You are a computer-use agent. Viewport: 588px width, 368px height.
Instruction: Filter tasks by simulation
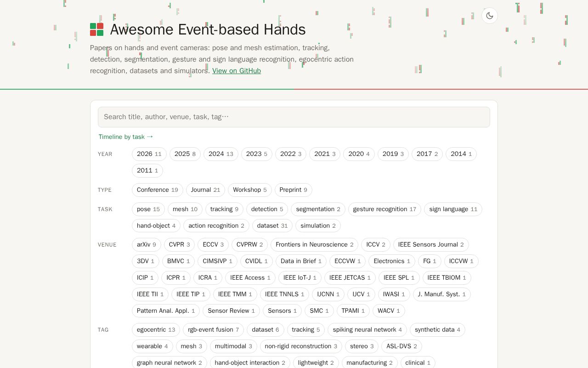[x=318, y=226]
